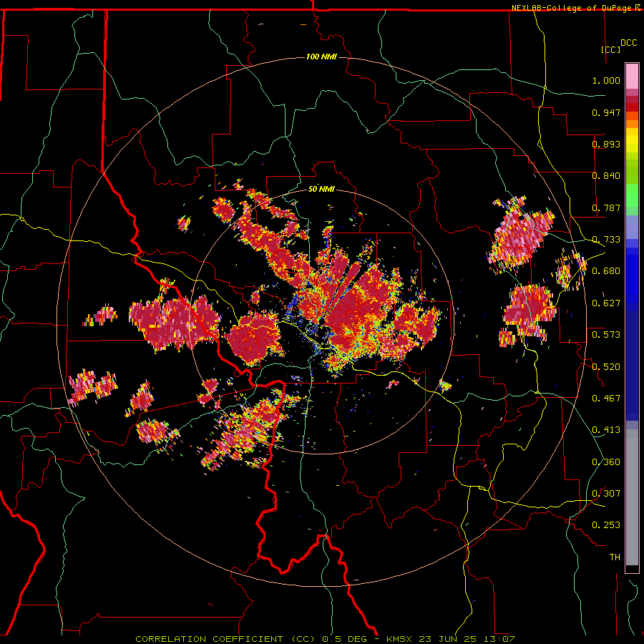Click the KMSX station identifier
This screenshot has height=644, width=644.
400,639
